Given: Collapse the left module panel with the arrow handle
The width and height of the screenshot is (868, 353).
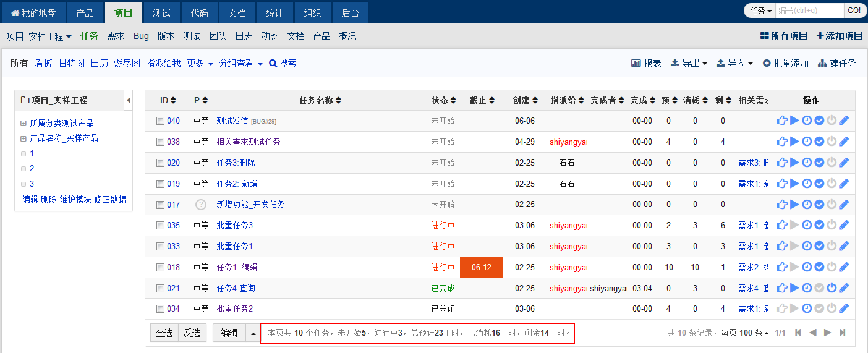Looking at the screenshot, I should 129,100.
